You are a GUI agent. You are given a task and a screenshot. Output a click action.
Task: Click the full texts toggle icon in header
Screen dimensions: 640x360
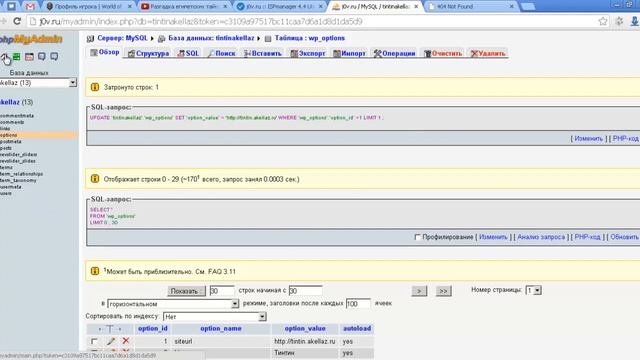tap(110, 329)
